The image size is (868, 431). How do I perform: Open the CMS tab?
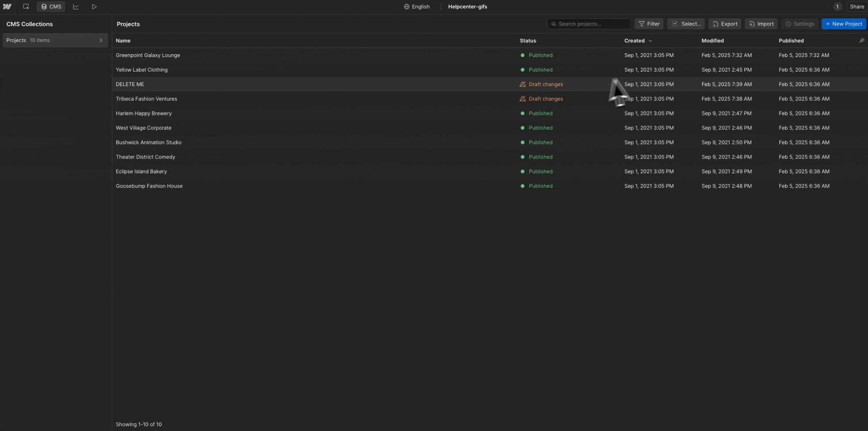pos(51,7)
